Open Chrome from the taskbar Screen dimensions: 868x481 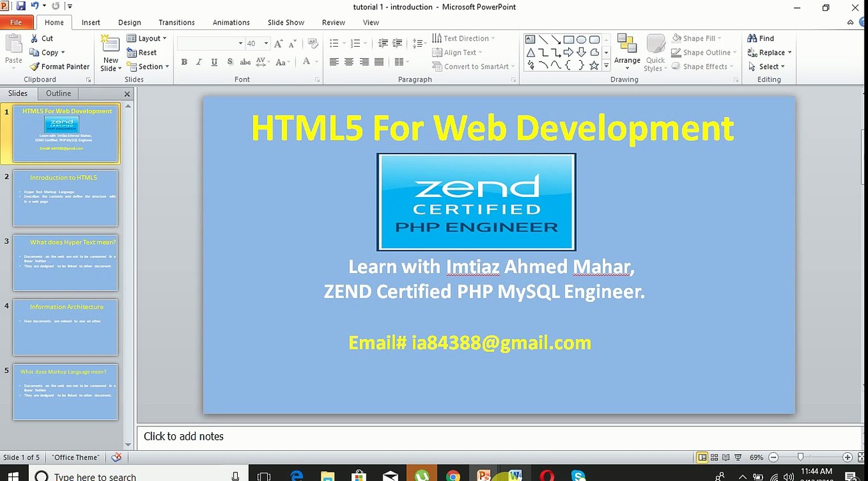[x=453, y=476]
